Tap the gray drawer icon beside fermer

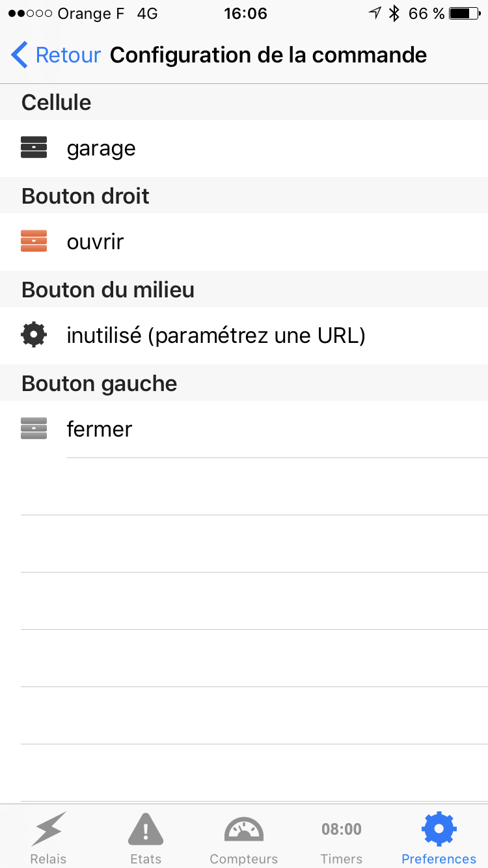[34, 429]
